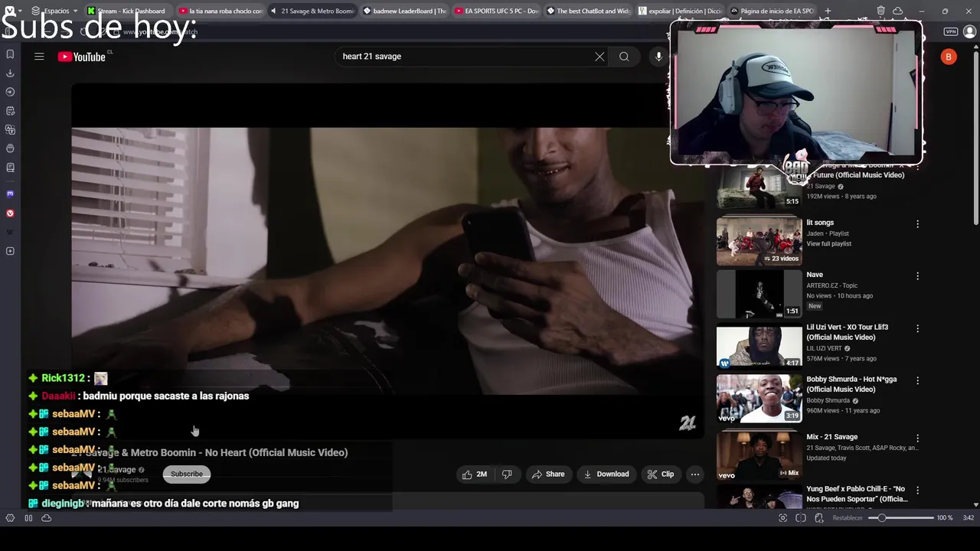Viewport: 980px width, 551px height.
Task: Clear the YouTube search box
Action: click(599, 57)
